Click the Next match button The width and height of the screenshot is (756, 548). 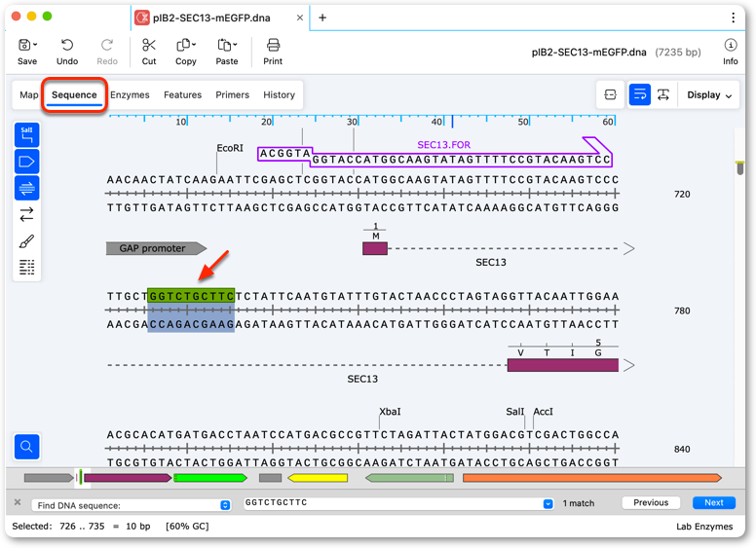[x=714, y=502]
